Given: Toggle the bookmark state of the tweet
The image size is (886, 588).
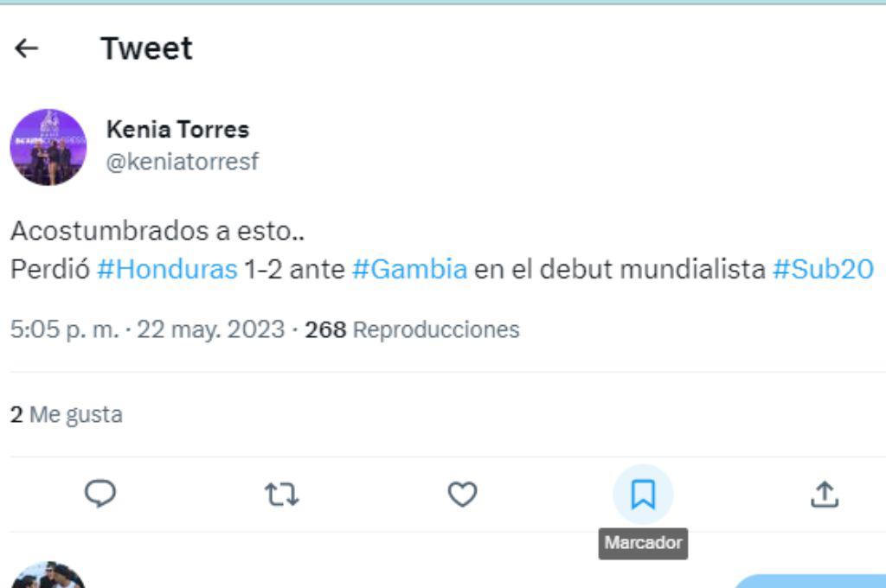Looking at the screenshot, I should (644, 495).
